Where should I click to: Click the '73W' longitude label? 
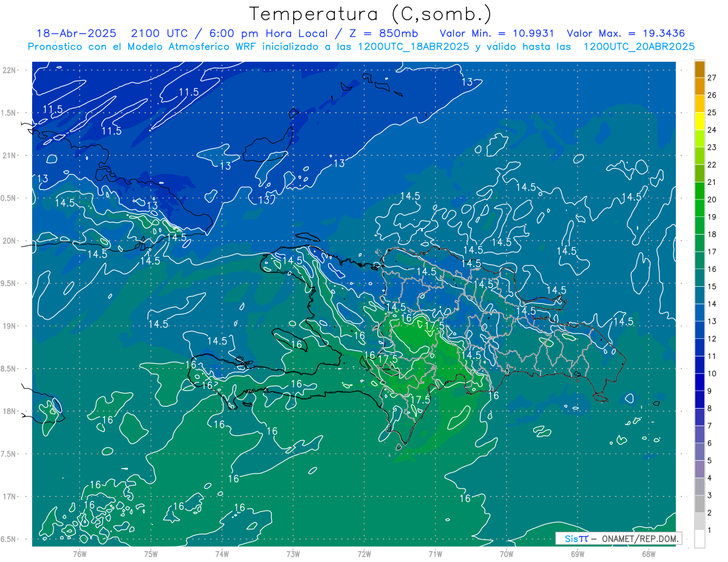(x=293, y=554)
